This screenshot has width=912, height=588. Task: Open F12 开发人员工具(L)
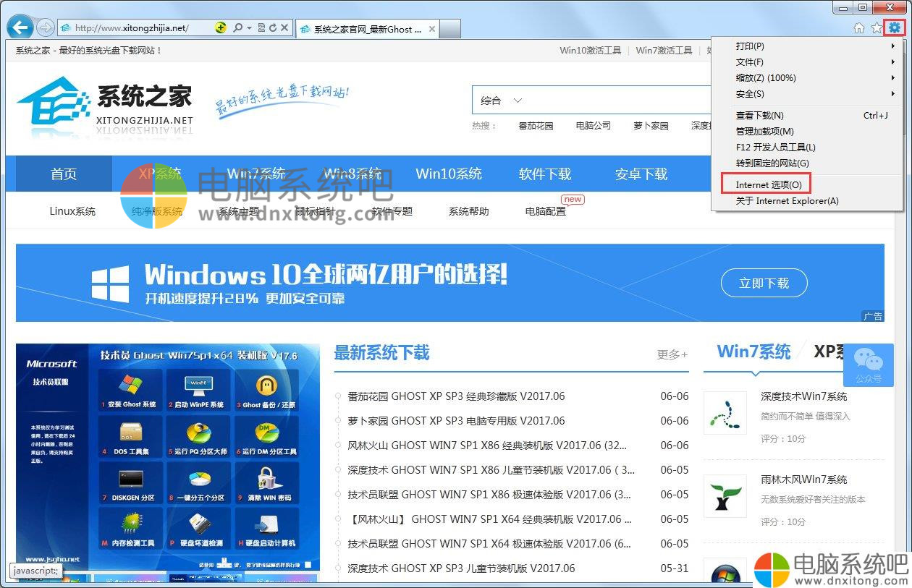(x=807, y=148)
